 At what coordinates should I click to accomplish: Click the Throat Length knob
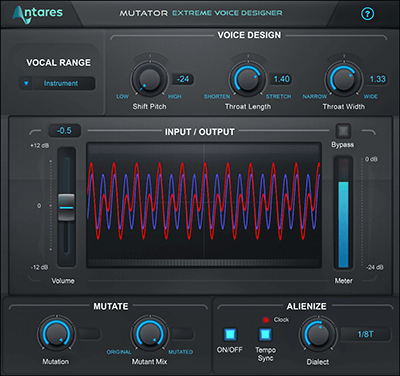click(247, 79)
